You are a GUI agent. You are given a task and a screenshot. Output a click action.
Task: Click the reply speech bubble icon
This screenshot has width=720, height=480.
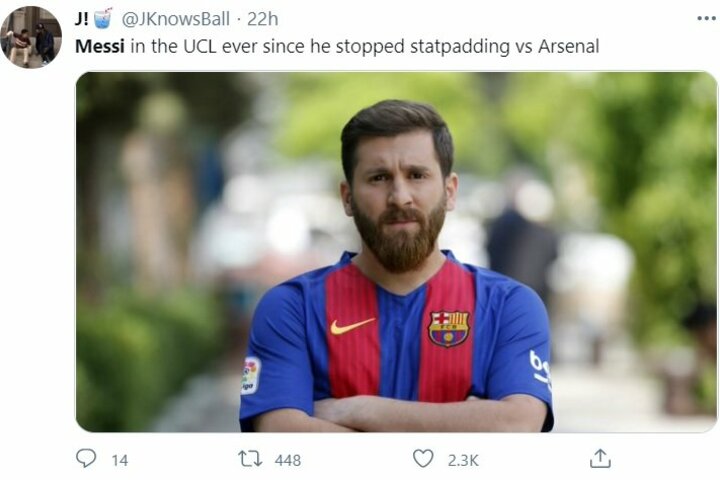click(x=88, y=459)
